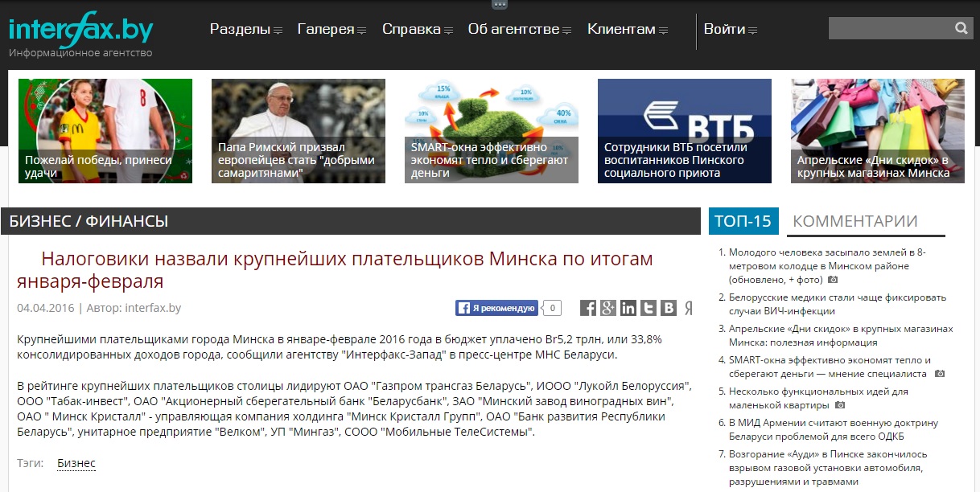Click the handle at top center of page
Viewport: 980px width, 492px height.
coord(499,4)
